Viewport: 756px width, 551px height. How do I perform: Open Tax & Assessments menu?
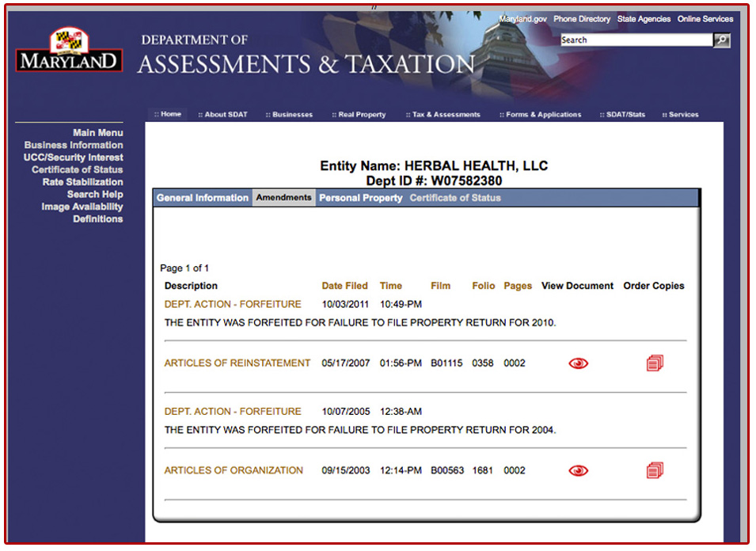(x=443, y=115)
